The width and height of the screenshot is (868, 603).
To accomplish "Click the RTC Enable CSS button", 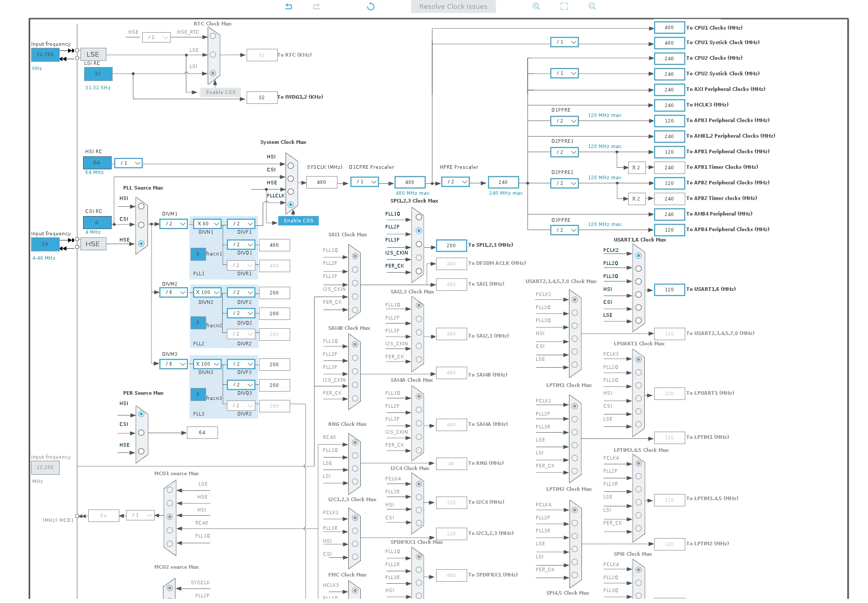I will click(x=221, y=92).
